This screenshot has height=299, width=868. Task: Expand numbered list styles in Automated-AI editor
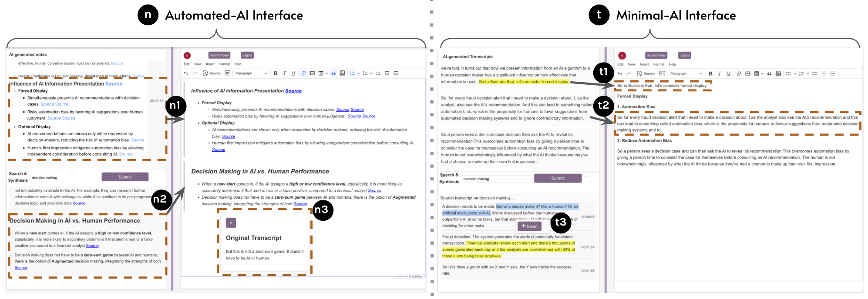coord(371,73)
